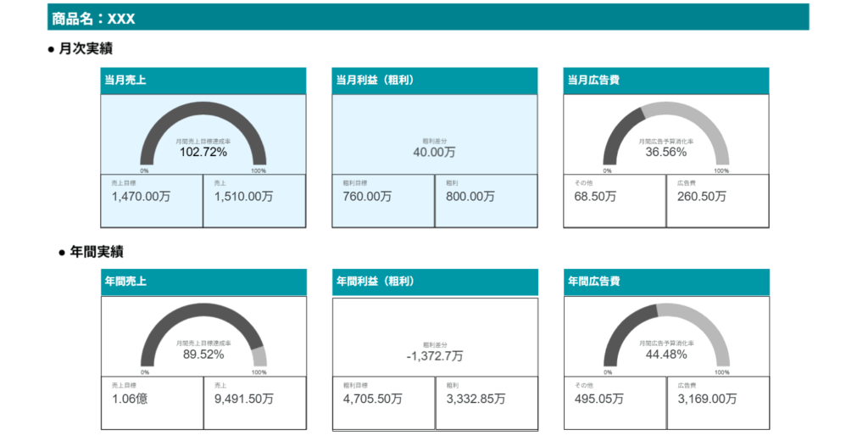Select the 売上目標 1,470.00万 scorecard

point(152,201)
